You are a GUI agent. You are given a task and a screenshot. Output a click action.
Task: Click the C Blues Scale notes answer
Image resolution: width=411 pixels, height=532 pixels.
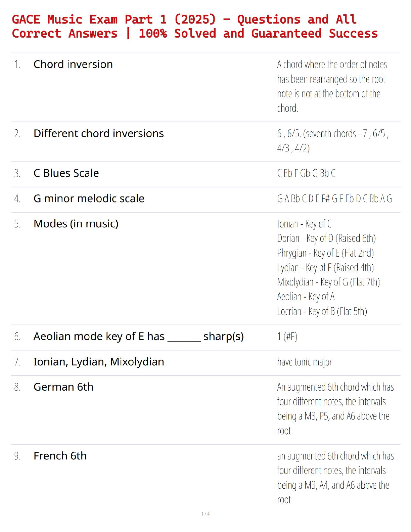click(306, 173)
